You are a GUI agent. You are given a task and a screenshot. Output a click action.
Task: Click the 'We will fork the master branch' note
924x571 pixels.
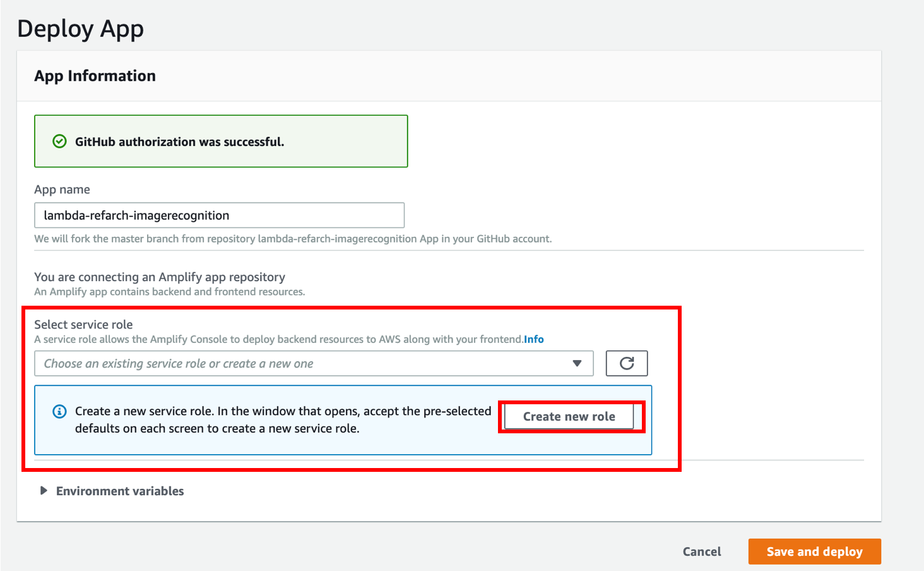point(293,239)
